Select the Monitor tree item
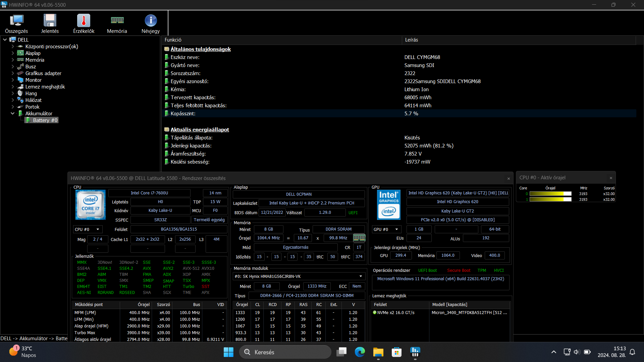The image size is (644, 362). (x=34, y=80)
